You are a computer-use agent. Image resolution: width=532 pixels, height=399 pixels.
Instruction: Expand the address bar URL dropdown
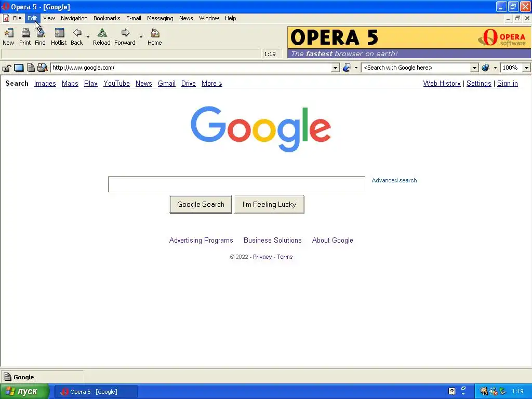pos(335,68)
